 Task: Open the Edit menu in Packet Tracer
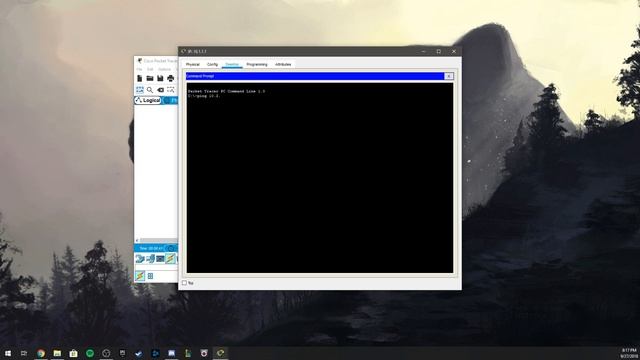click(x=150, y=69)
